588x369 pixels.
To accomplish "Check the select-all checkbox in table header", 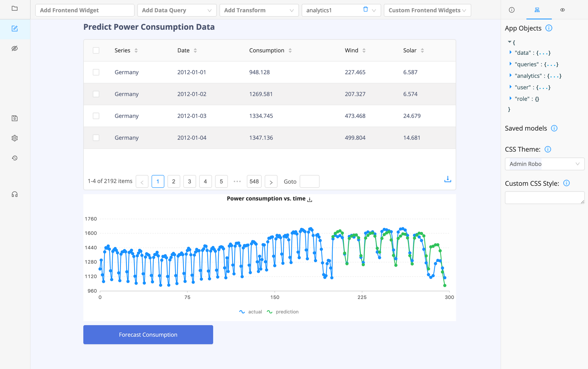I will point(96,50).
